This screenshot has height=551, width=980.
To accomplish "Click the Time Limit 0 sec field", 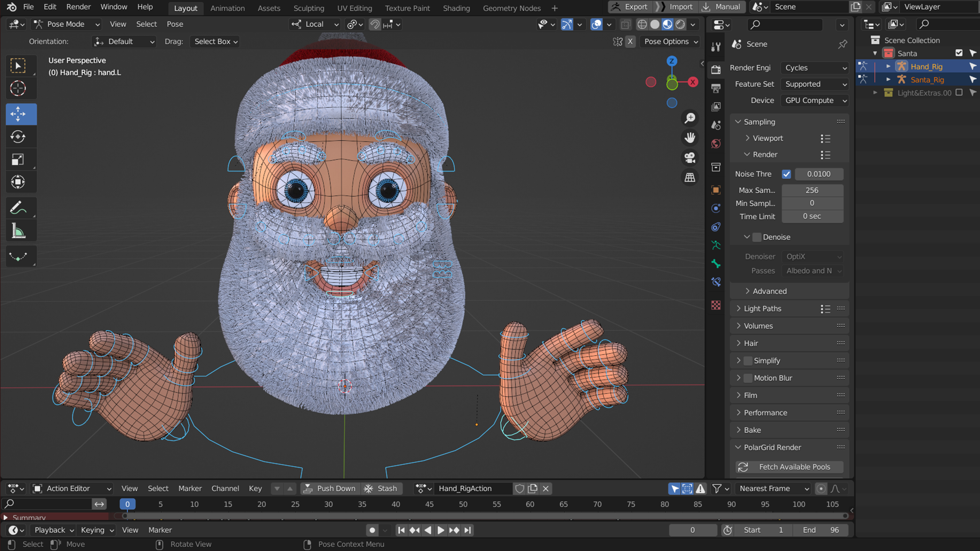I will [812, 216].
